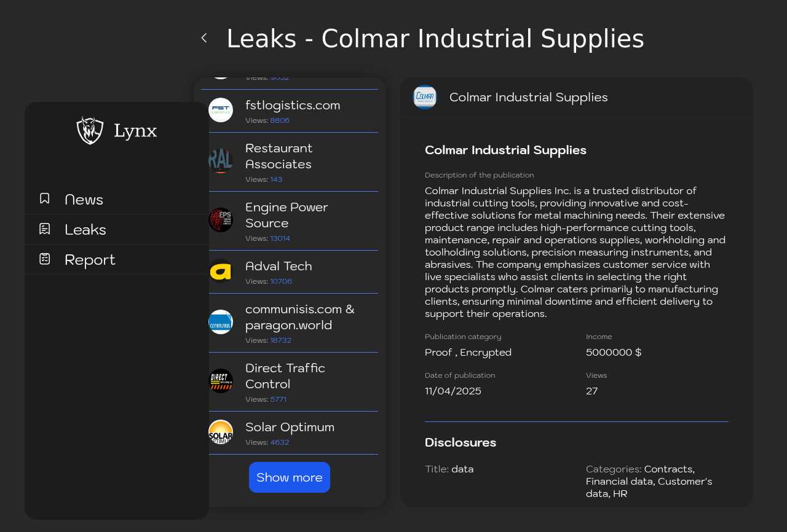Screen dimensions: 787x532
Task: Click the News bookmark icon
Action: click(x=44, y=198)
